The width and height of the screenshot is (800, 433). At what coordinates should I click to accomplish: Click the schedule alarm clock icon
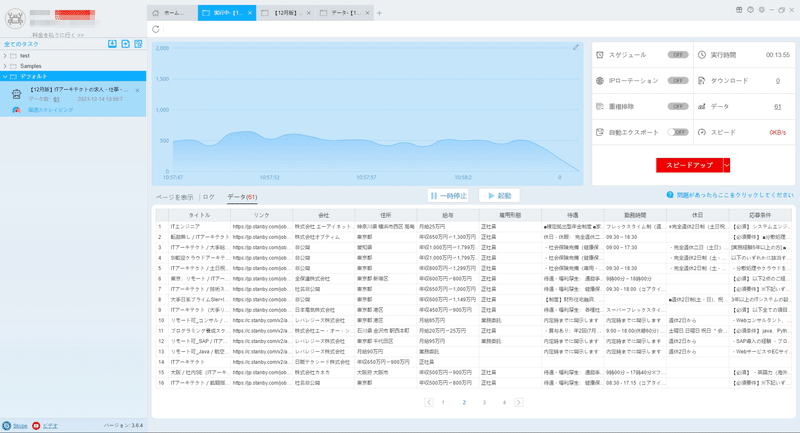(600, 55)
